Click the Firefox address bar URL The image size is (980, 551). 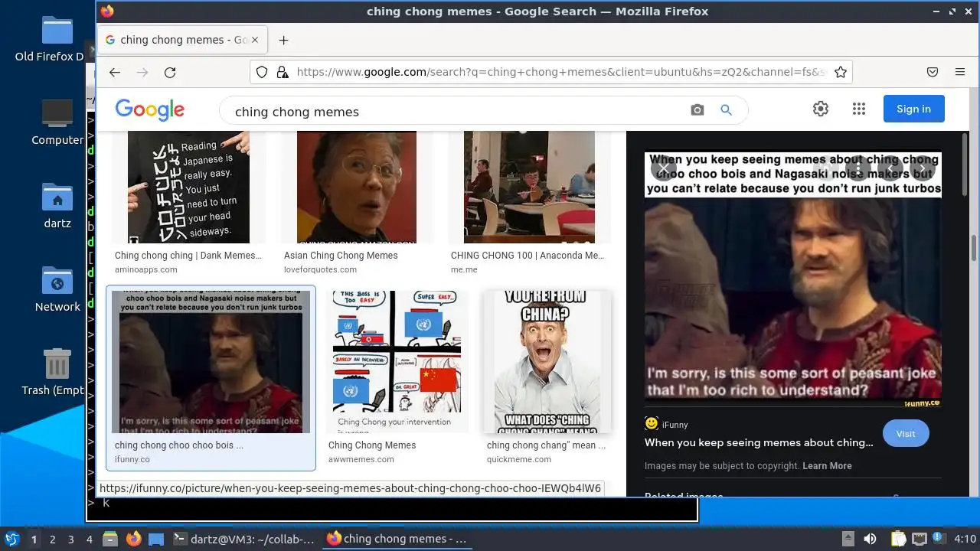(x=560, y=73)
